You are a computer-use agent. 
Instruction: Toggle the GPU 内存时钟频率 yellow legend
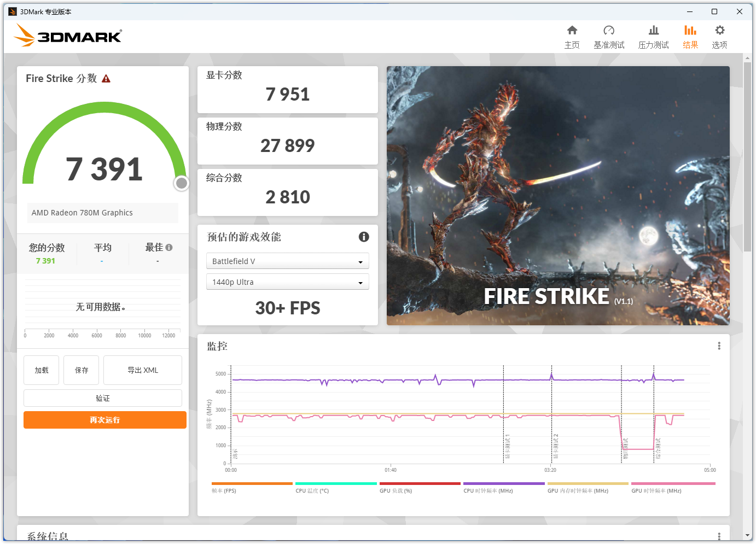(x=588, y=487)
